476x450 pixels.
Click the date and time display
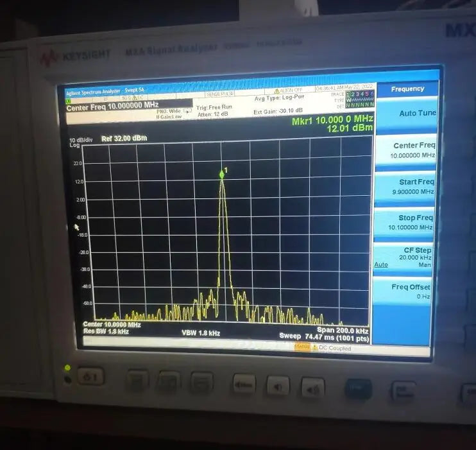pyautogui.click(x=344, y=88)
